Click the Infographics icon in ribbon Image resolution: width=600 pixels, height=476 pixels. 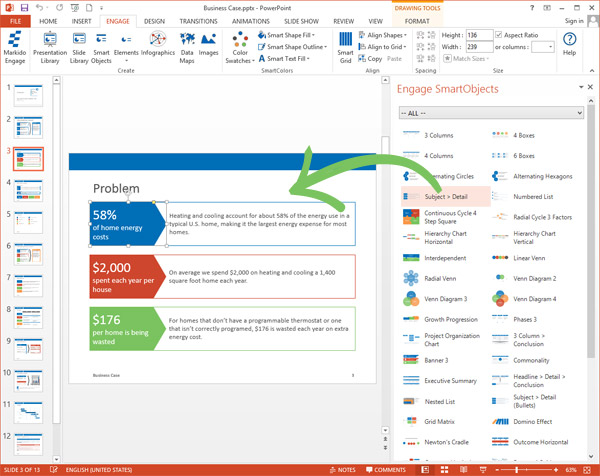[156, 44]
